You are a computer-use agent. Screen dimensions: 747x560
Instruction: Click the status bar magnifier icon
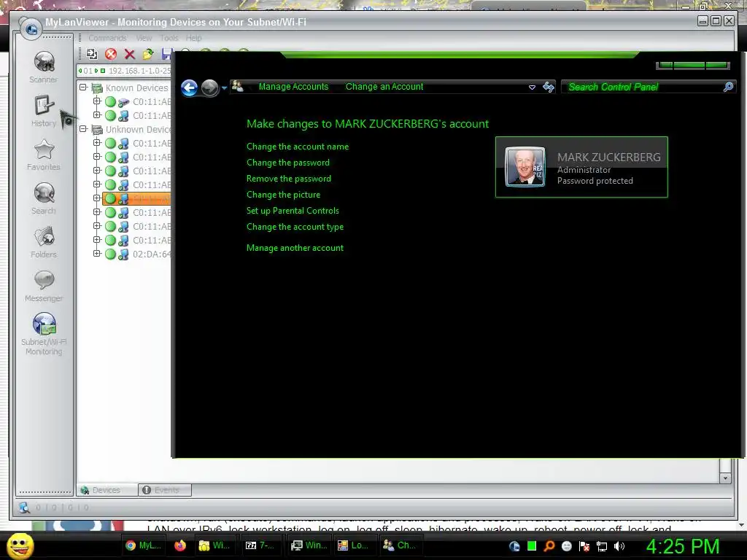pos(24,507)
